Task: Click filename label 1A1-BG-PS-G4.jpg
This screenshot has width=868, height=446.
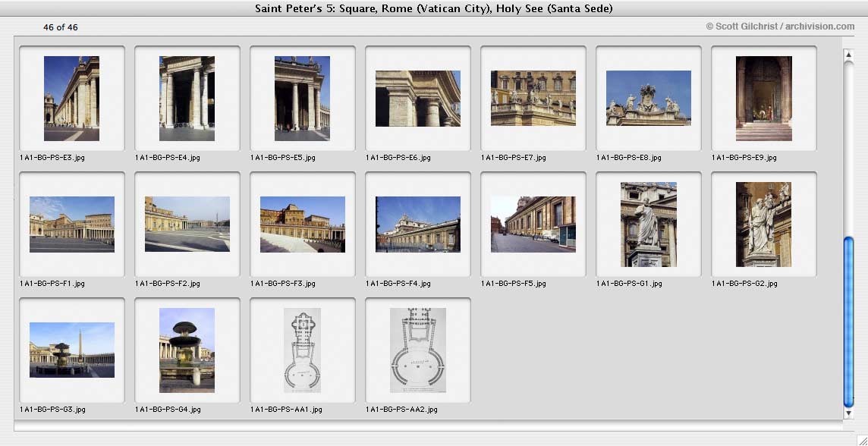Action: point(168,410)
